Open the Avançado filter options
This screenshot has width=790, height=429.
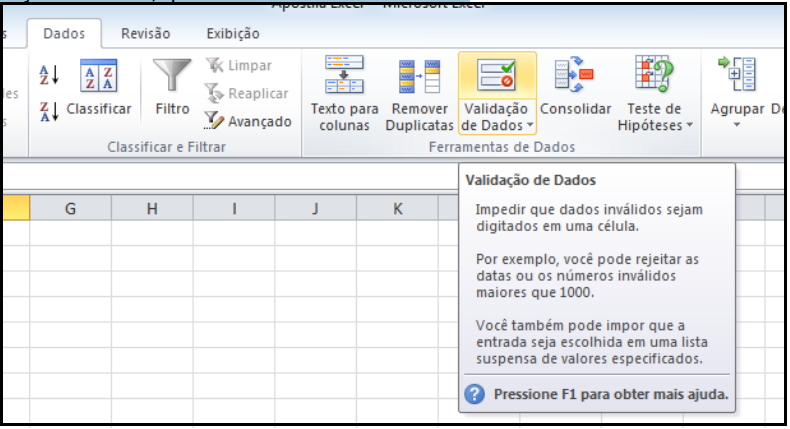[x=248, y=121]
